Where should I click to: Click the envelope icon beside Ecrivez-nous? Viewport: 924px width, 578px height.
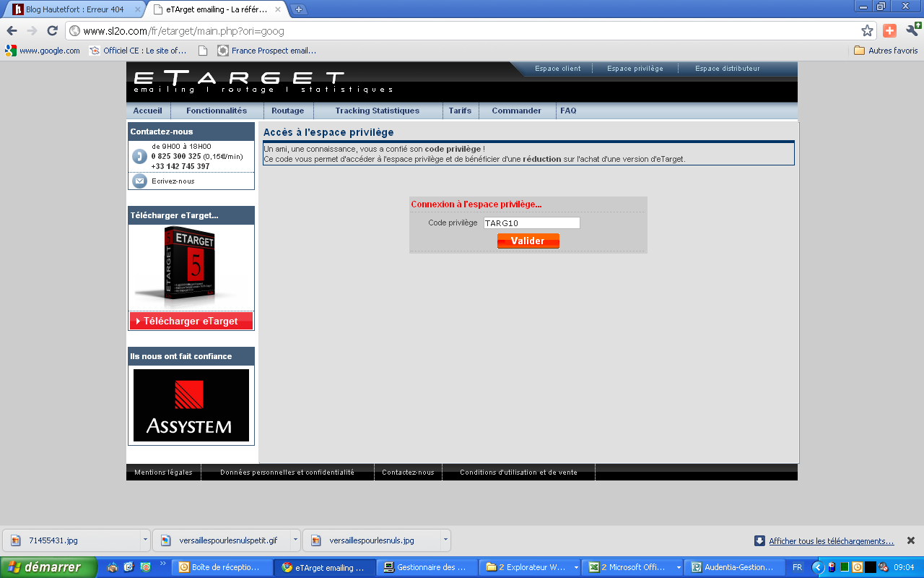coord(139,181)
